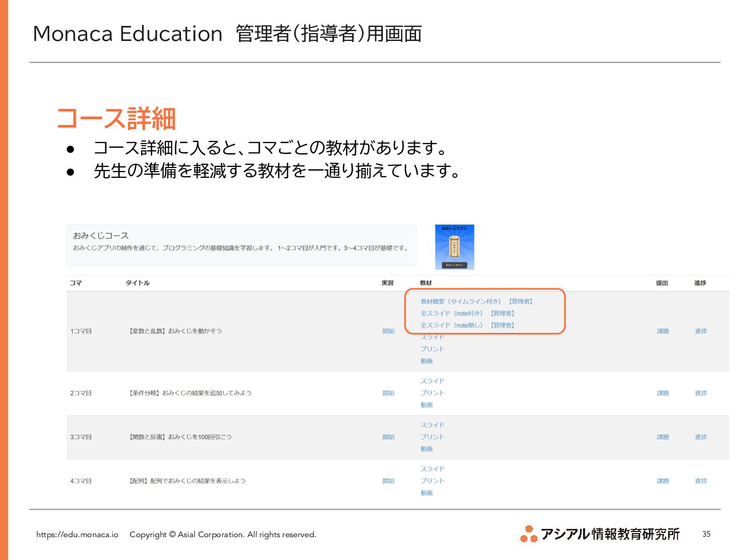This screenshot has height=560, width=747.
Task: Open 進捗 link for 1コマ目
Action: click(x=701, y=331)
